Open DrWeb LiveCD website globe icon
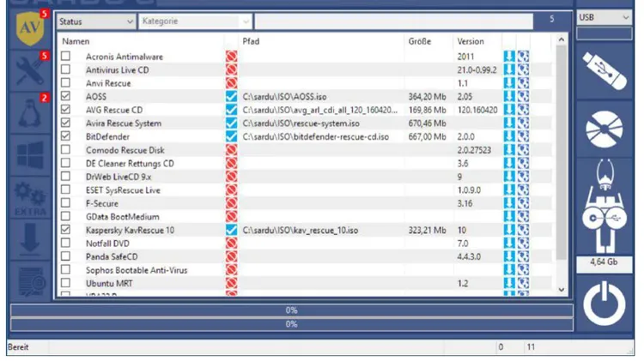Screen dimensions: 644x361 523,177
